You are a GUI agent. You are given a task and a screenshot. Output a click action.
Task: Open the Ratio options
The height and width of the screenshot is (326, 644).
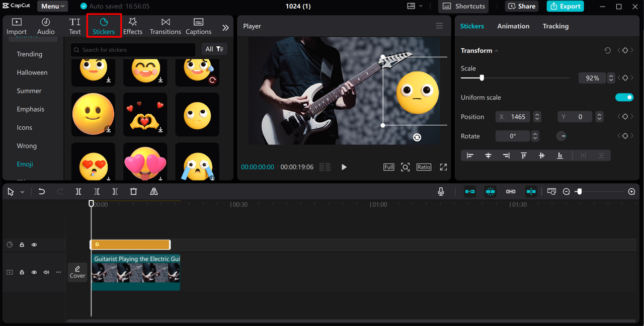click(424, 167)
